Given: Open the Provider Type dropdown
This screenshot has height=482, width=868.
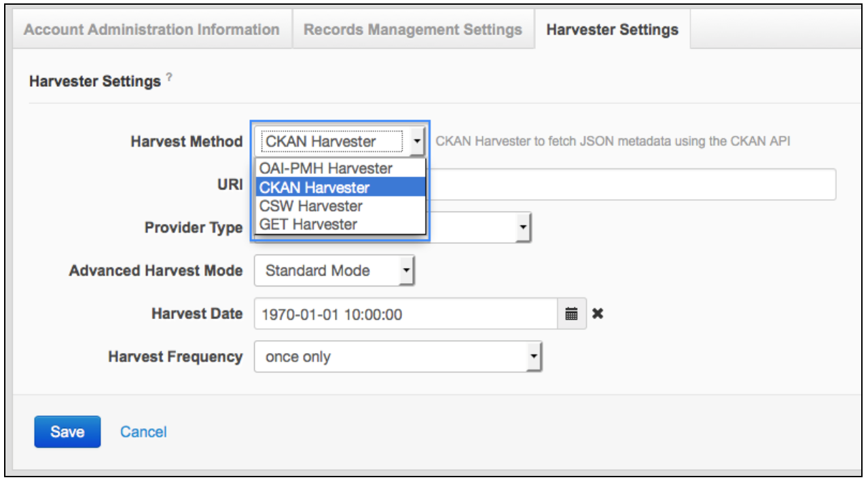Looking at the screenshot, I should (522, 227).
